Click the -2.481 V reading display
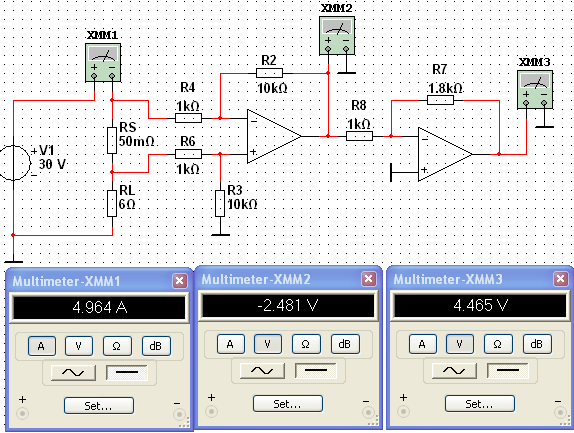This screenshot has height=433, width=574. (x=288, y=306)
